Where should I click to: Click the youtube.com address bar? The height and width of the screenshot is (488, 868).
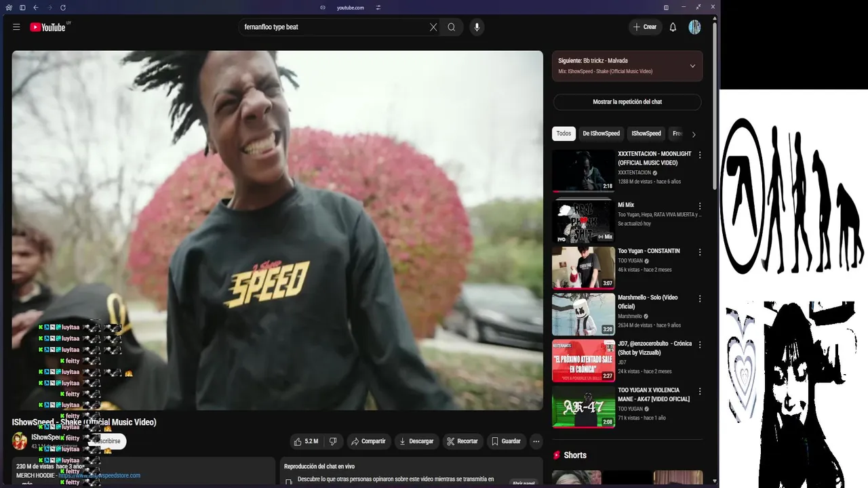[350, 7]
